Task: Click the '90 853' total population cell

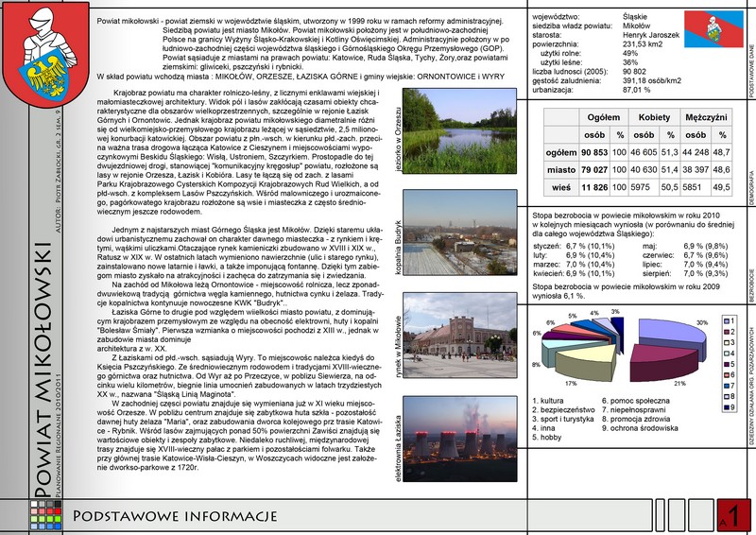Action: (594, 152)
